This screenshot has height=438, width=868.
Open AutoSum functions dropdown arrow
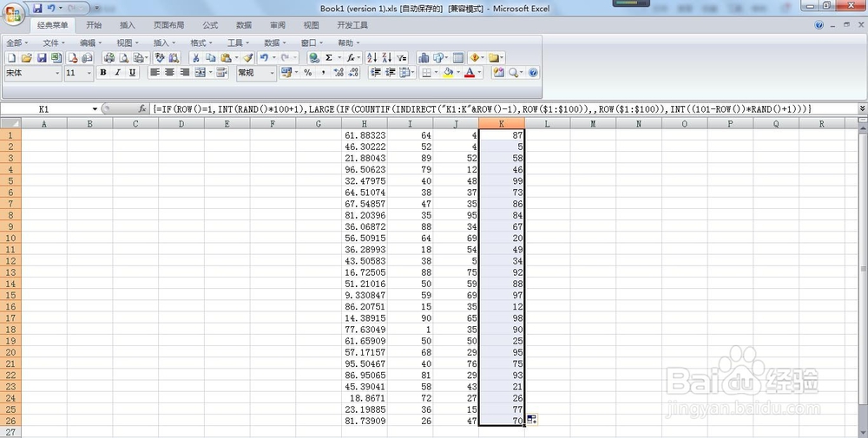[339, 57]
